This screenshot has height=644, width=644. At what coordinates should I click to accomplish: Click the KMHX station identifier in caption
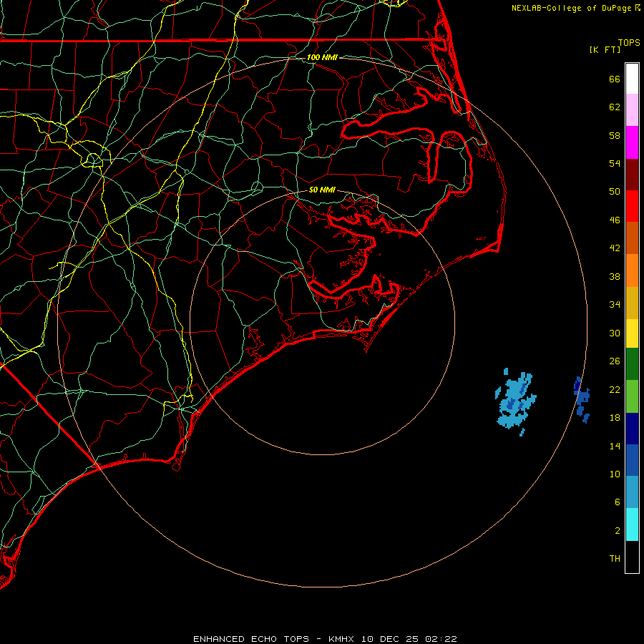click(x=343, y=639)
